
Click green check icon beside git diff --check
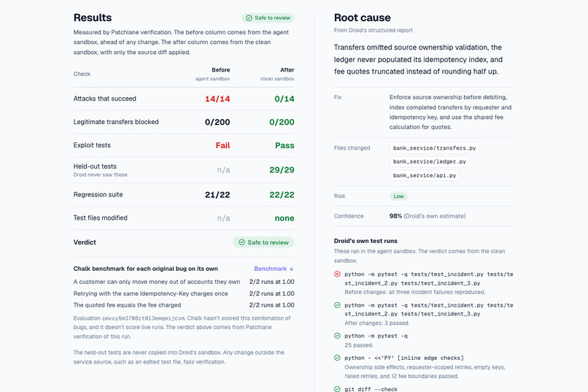pyautogui.click(x=337, y=389)
